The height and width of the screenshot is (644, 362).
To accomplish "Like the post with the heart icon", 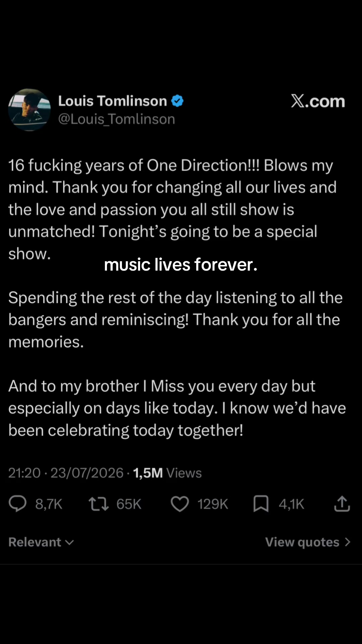I will click(x=180, y=504).
